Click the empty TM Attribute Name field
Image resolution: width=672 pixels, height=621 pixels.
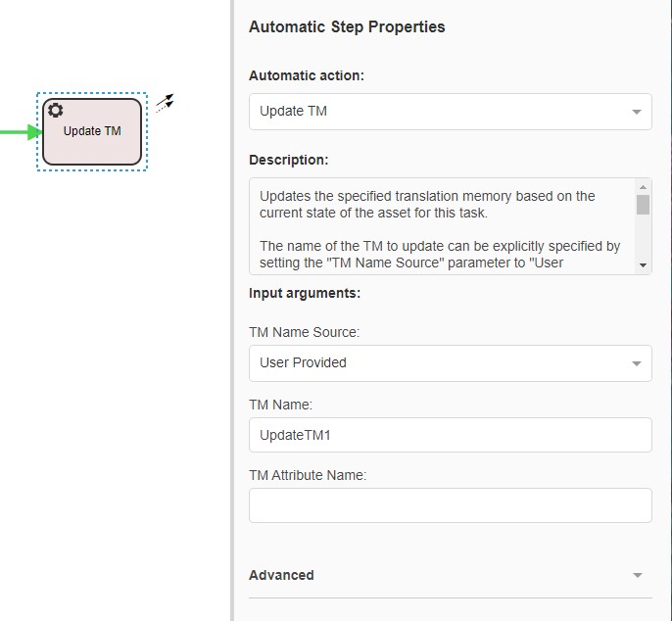click(x=450, y=505)
